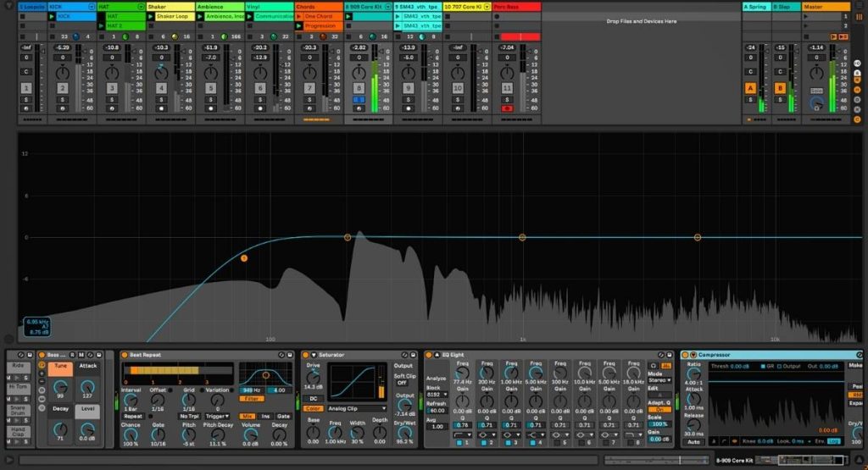Collapse Compressor display toggle triangle
The height and width of the screenshot is (470, 868).
(693, 355)
